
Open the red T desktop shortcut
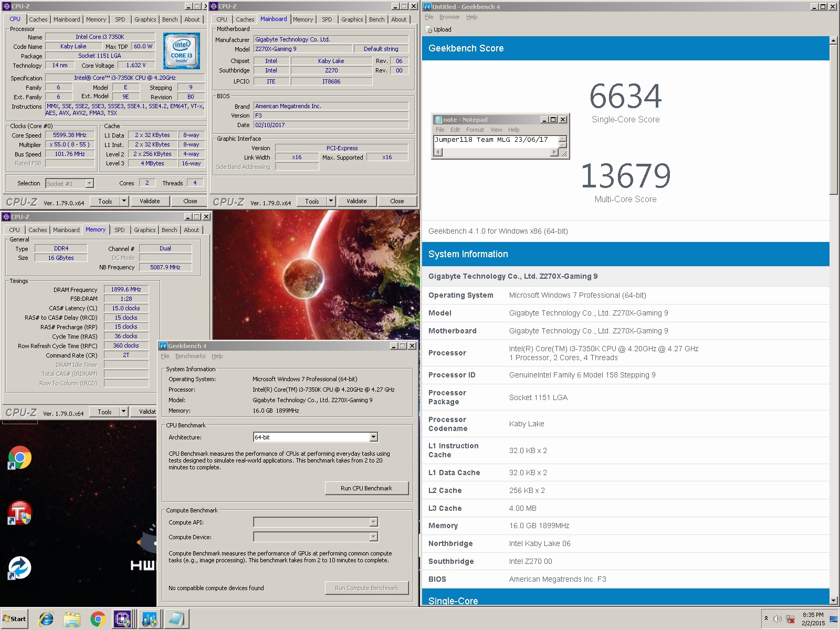point(19,513)
